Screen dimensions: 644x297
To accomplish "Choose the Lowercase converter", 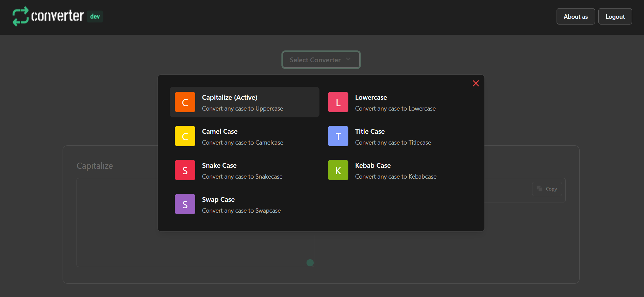I will [398, 102].
